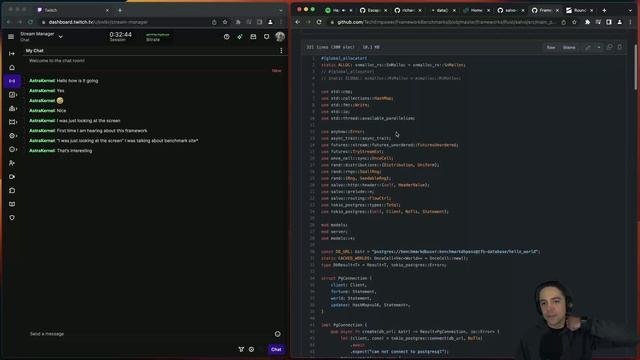Open a new tab in Twitch window

120,10
